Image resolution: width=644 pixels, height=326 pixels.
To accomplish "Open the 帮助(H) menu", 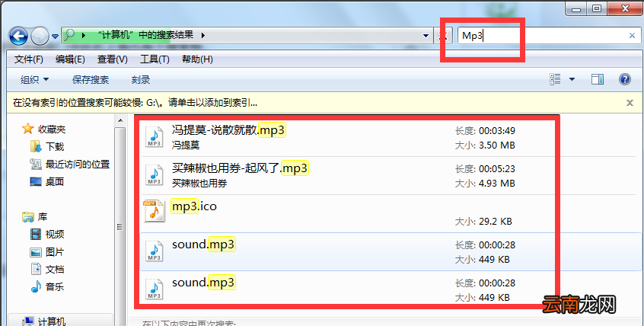I will pos(198,59).
